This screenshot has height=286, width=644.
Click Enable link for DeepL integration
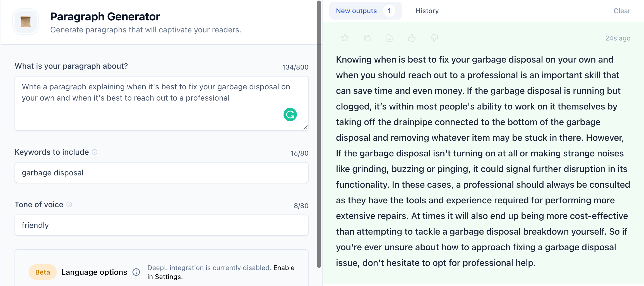(284, 268)
